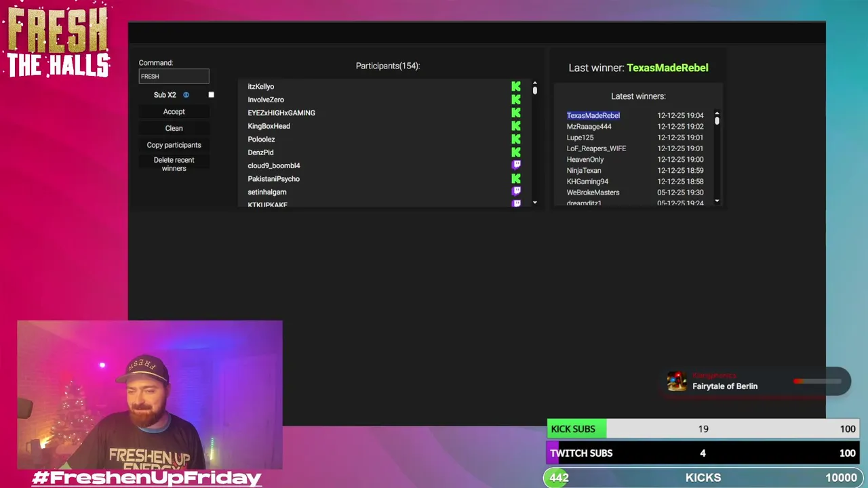This screenshot has width=868, height=488.
Task: Click timestamp 12-12-25 19:04
Action: (680, 115)
